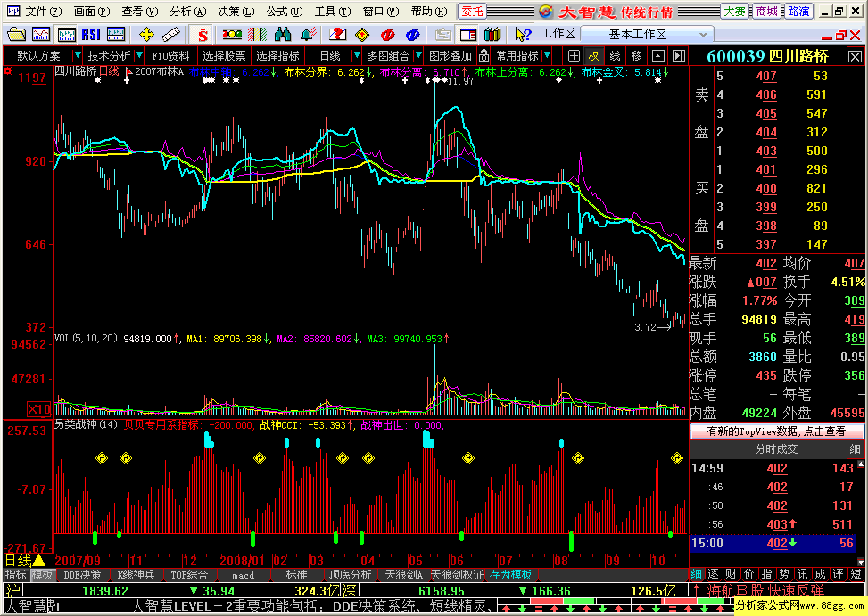This screenshot has height=616, width=868.
Task: Toggle the 移 move button
Action: tap(637, 56)
